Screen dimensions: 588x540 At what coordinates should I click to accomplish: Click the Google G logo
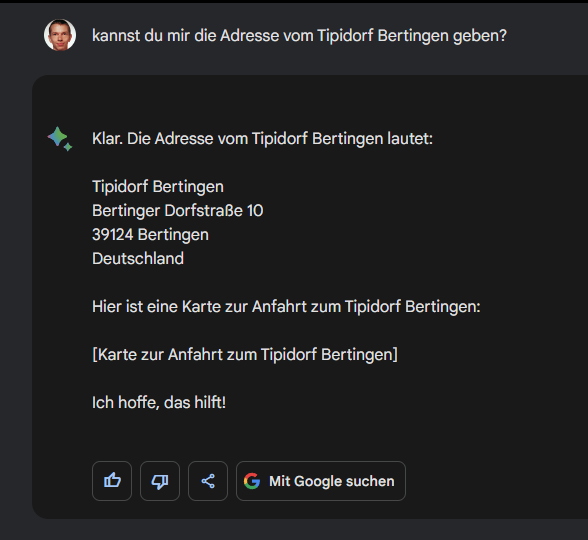point(252,481)
